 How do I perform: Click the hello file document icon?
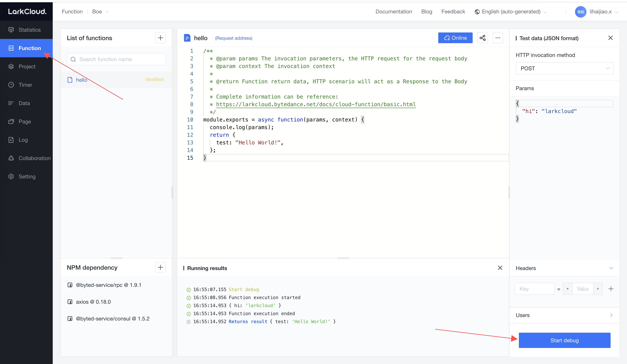pos(187,38)
